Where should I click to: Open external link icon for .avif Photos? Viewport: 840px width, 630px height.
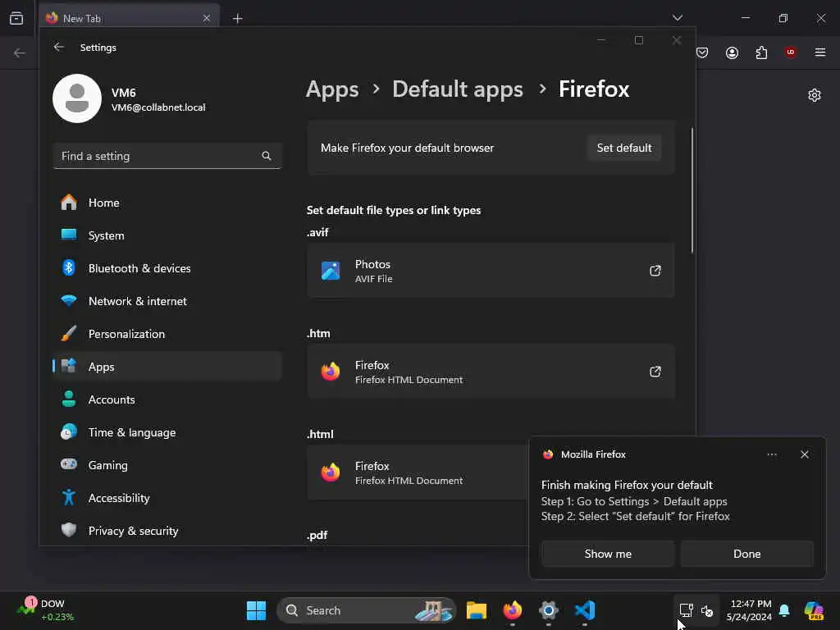click(655, 271)
